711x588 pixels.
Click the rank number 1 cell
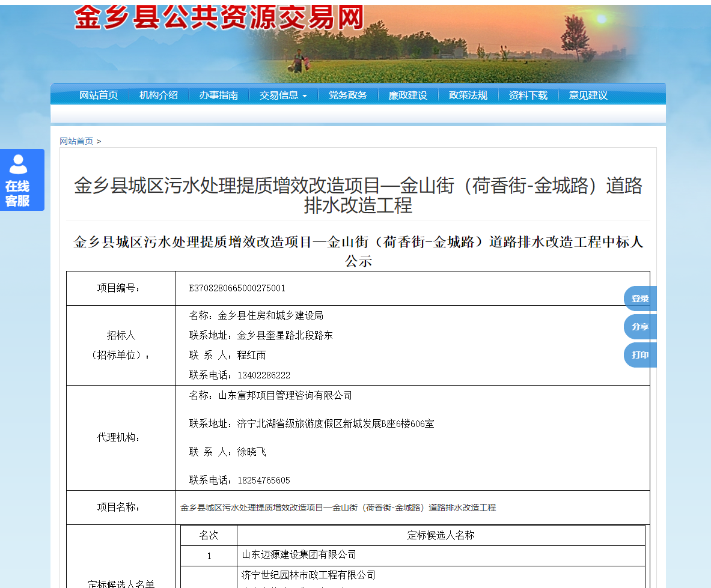pyautogui.click(x=209, y=556)
